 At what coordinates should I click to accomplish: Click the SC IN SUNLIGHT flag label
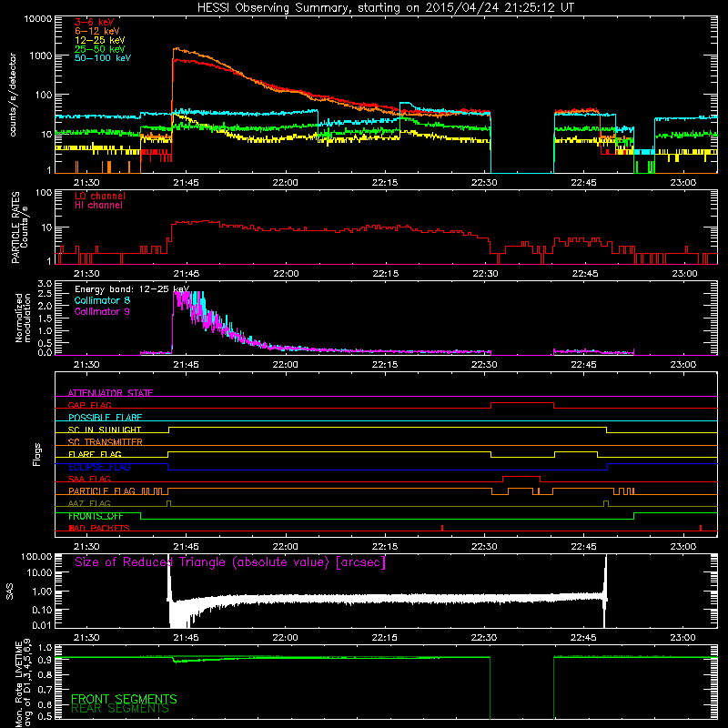pos(105,430)
